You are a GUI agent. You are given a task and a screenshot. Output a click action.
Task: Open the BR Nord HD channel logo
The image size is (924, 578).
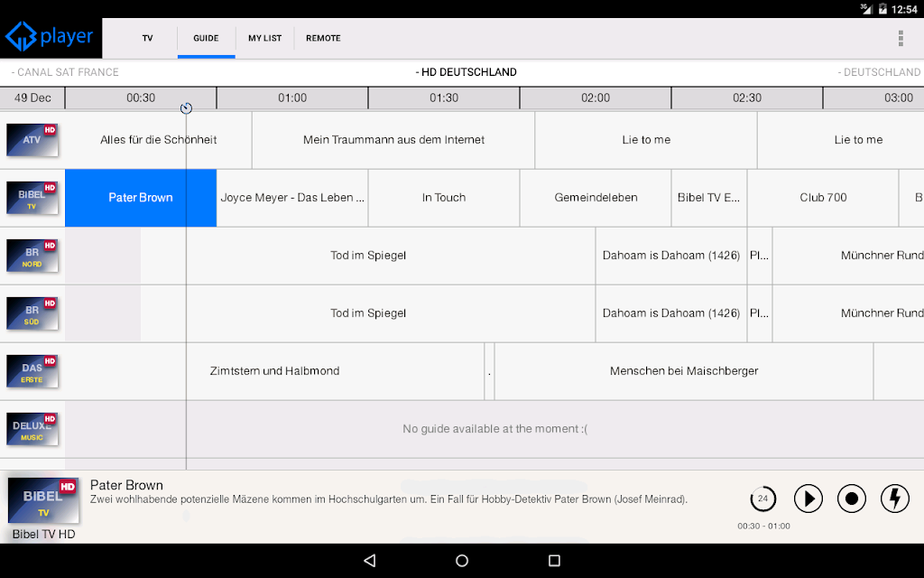click(x=32, y=256)
